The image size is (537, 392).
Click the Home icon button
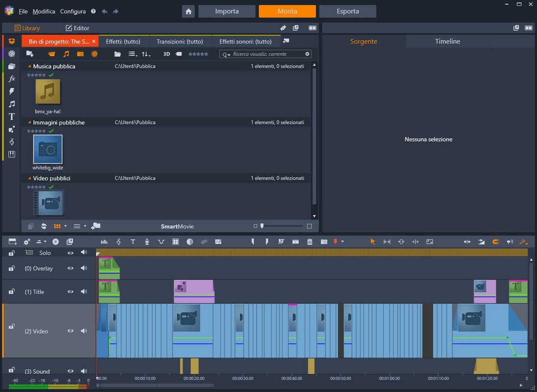click(188, 11)
